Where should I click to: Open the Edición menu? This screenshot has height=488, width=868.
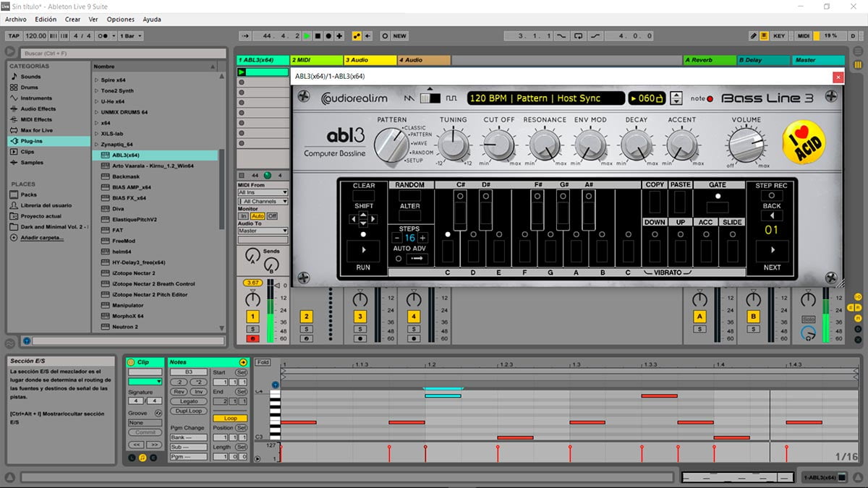click(x=46, y=20)
